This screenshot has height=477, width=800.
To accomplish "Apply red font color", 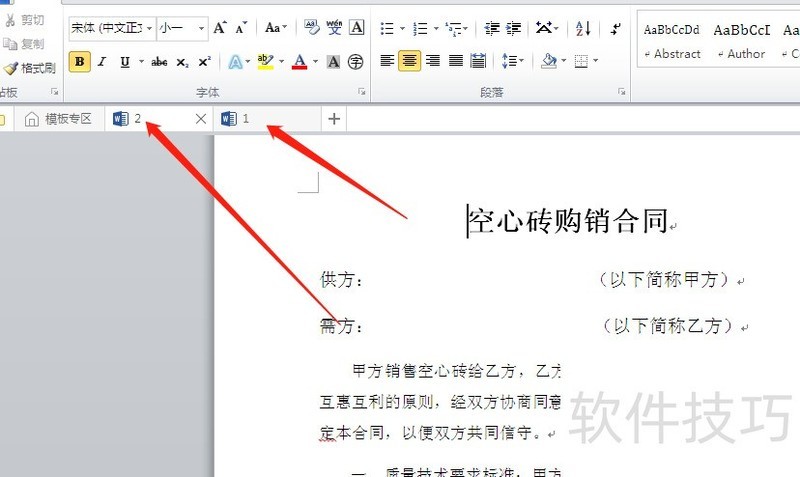I will (x=300, y=62).
